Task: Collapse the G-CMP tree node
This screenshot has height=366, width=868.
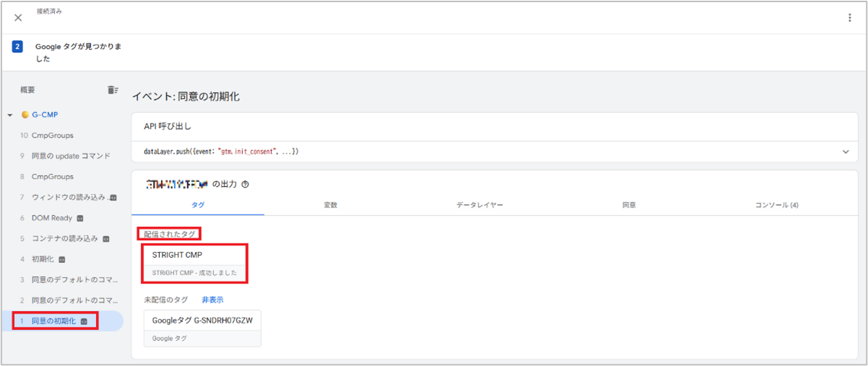Action: [10, 116]
